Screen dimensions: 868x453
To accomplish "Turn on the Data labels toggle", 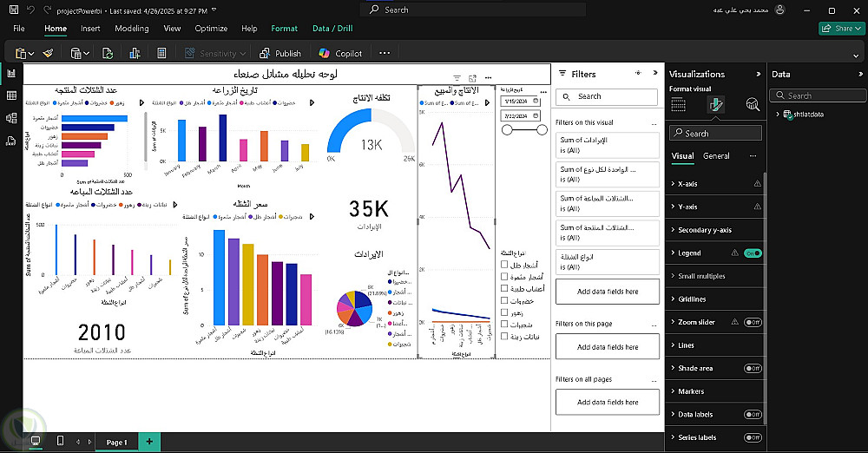I will (753, 414).
